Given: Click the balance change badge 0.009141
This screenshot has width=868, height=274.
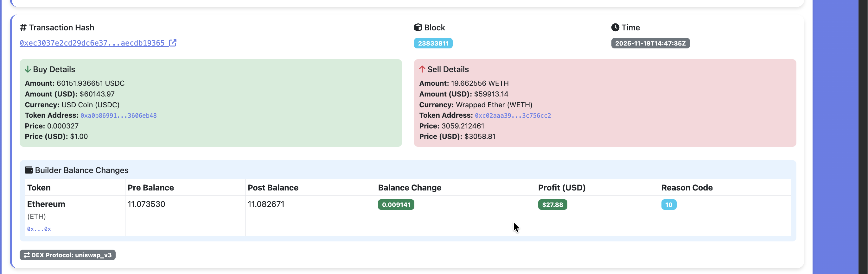Looking at the screenshot, I should pyautogui.click(x=396, y=205).
